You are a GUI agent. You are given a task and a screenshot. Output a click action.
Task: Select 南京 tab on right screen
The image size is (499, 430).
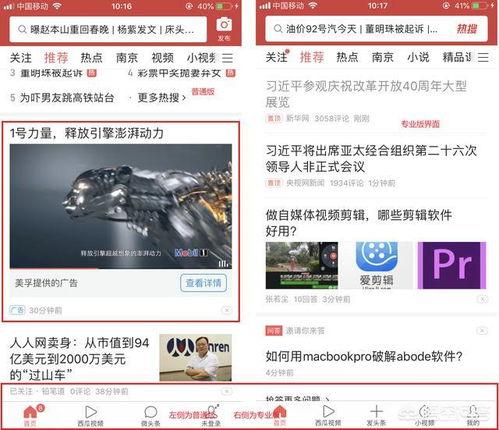click(x=382, y=57)
